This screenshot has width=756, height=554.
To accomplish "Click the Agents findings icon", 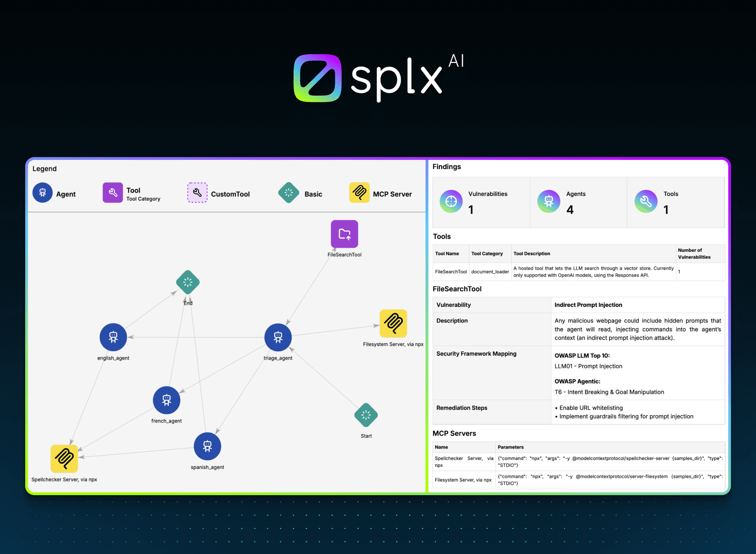I will click(x=549, y=201).
